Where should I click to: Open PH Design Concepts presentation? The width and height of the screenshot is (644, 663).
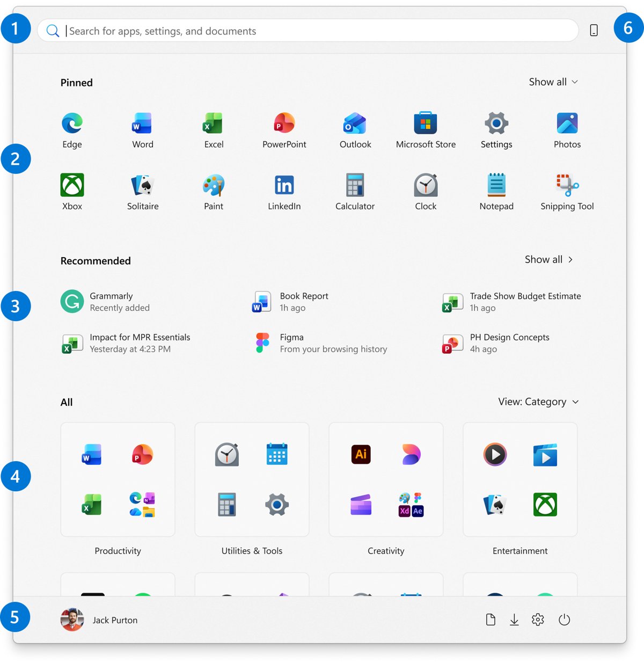click(x=496, y=343)
